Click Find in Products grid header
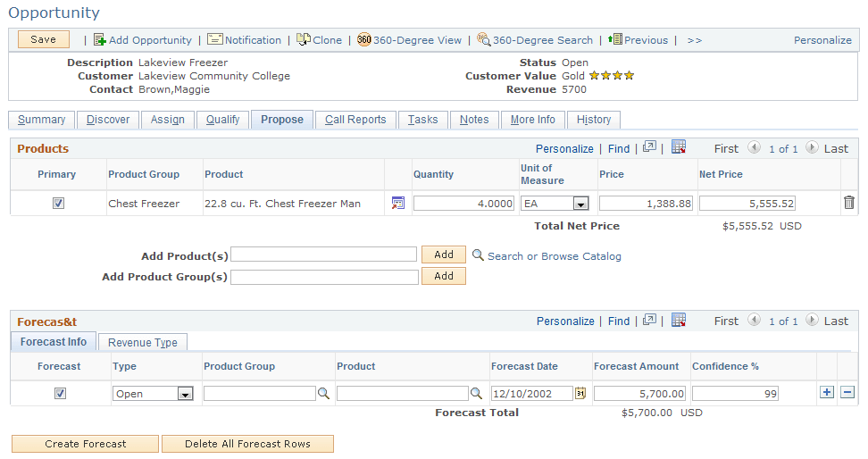The height and width of the screenshot is (459, 868). click(619, 148)
